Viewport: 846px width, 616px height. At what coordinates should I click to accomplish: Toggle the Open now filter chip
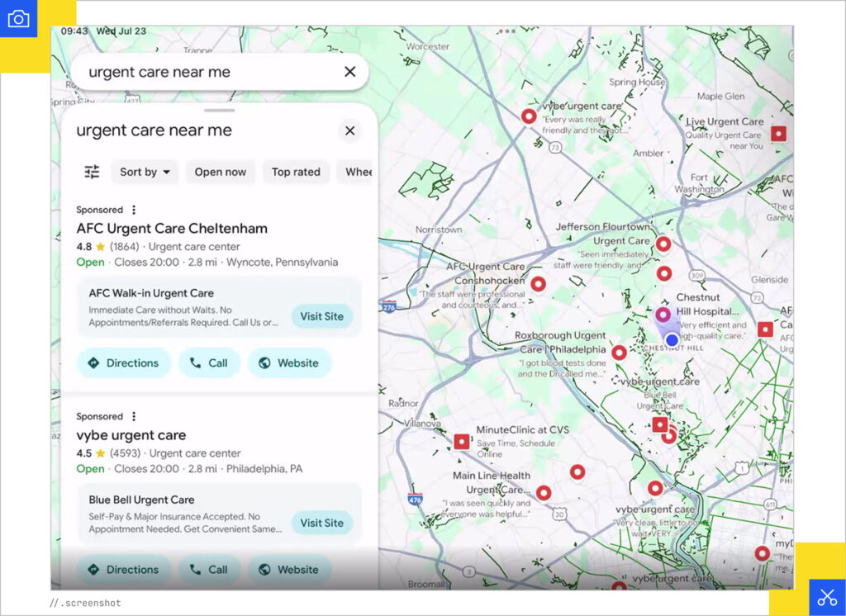(220, 172)
